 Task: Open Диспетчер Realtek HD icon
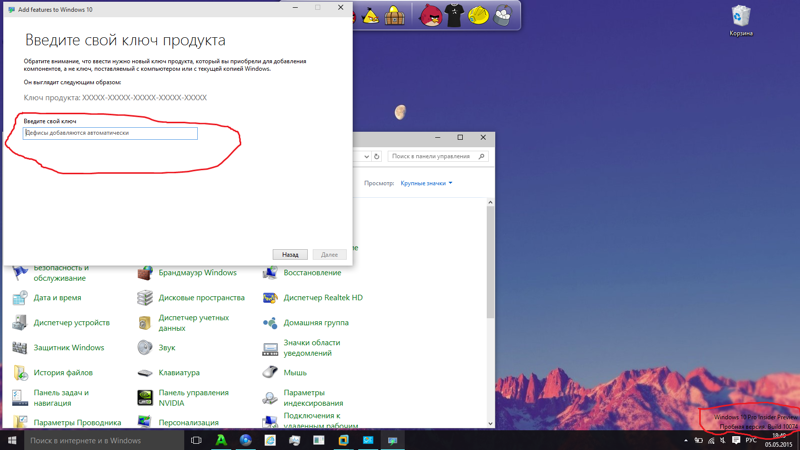click(x=270, y=298)
